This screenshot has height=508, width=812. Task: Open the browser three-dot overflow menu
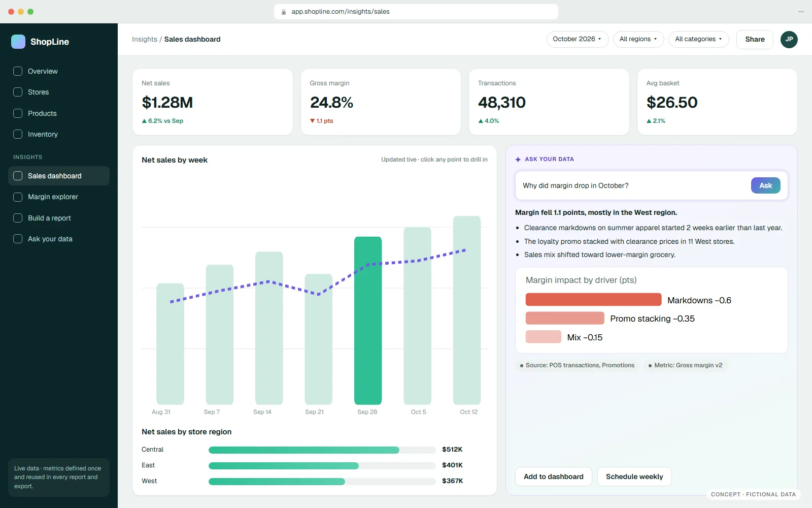(x=801, y=12)
